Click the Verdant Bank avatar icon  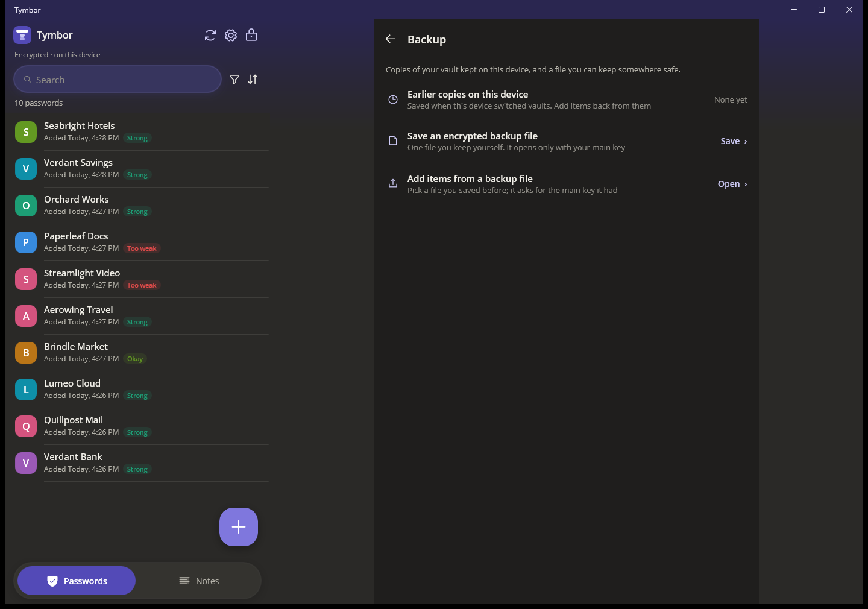point(26,463)
